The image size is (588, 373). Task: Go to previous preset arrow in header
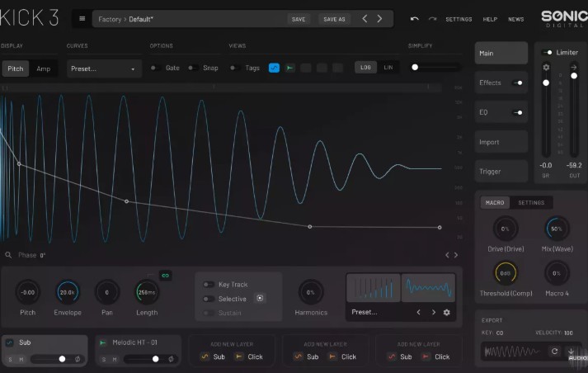coord(365,19)
